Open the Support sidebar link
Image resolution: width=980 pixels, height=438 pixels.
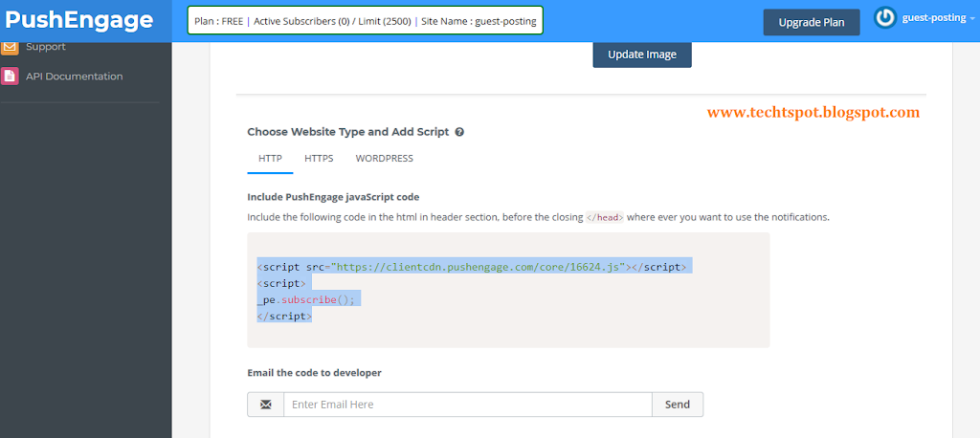pyautogui.click(x=45, y=47)
